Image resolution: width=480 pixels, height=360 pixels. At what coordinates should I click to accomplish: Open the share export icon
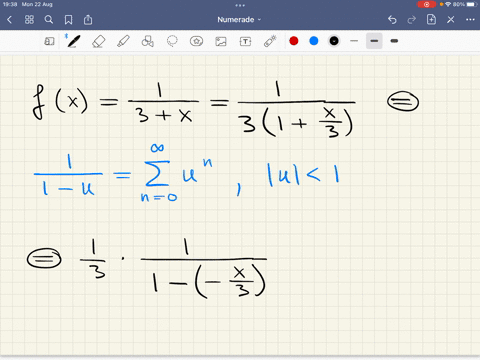88,20
